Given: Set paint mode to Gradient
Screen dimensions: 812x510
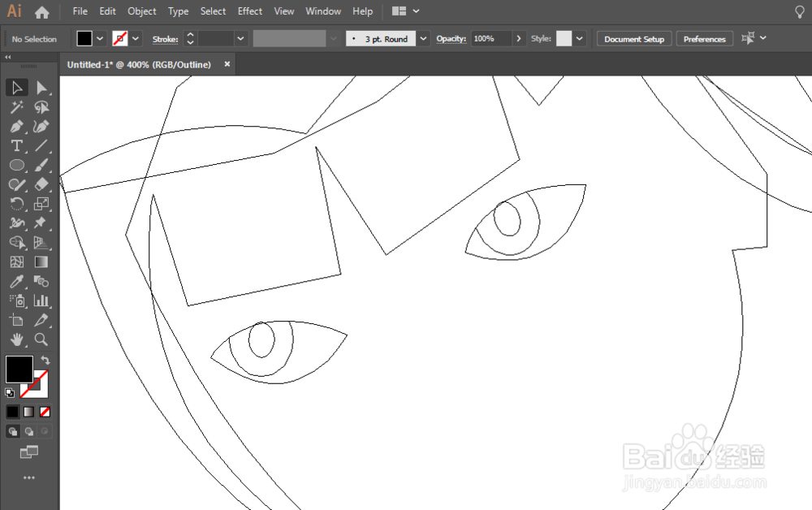Looking at the screenshot, I should (x=29, y=412).
